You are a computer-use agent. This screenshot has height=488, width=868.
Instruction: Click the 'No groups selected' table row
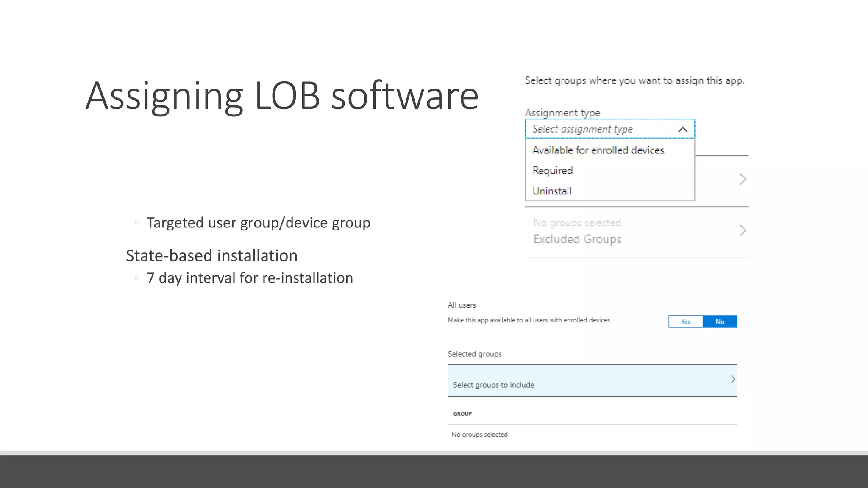pos(592,435)
